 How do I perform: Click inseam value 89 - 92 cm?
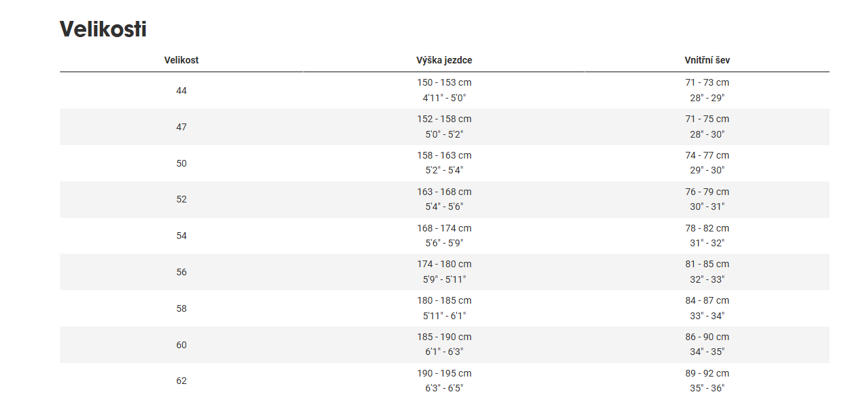707,373
